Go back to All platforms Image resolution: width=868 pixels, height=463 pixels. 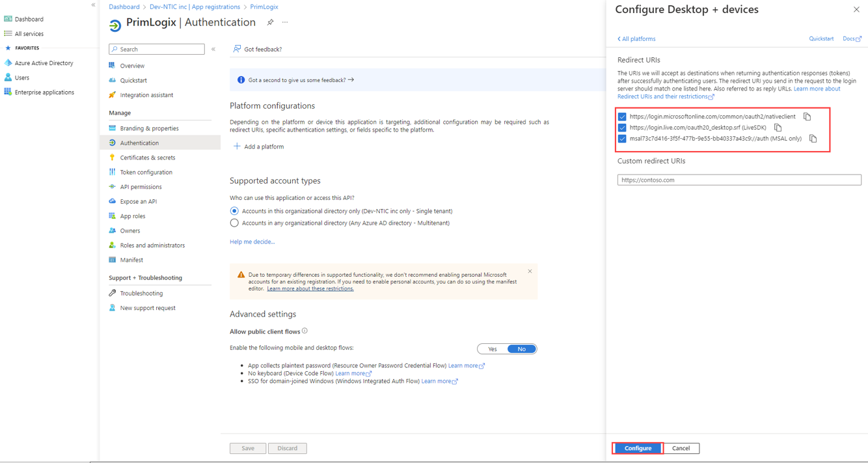(x=636, y=39)
